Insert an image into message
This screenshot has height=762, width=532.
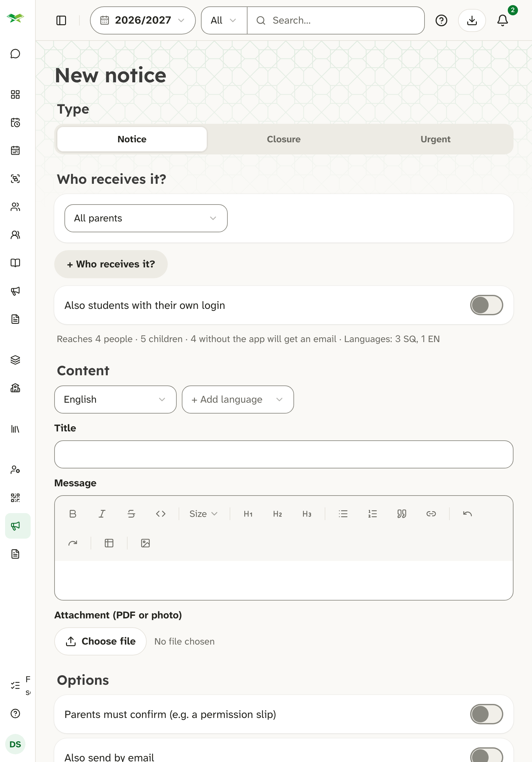pyautogui.click(x=145, y=543)
